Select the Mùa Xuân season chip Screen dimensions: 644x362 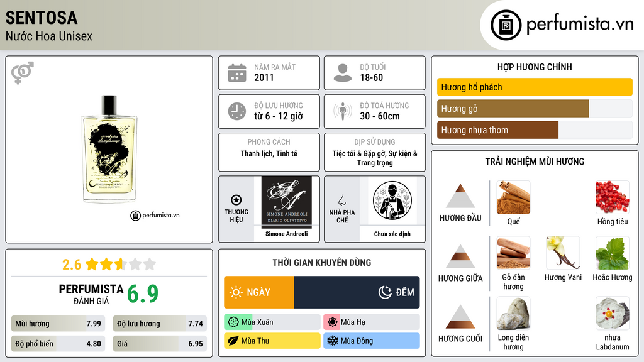coord(272,322)
